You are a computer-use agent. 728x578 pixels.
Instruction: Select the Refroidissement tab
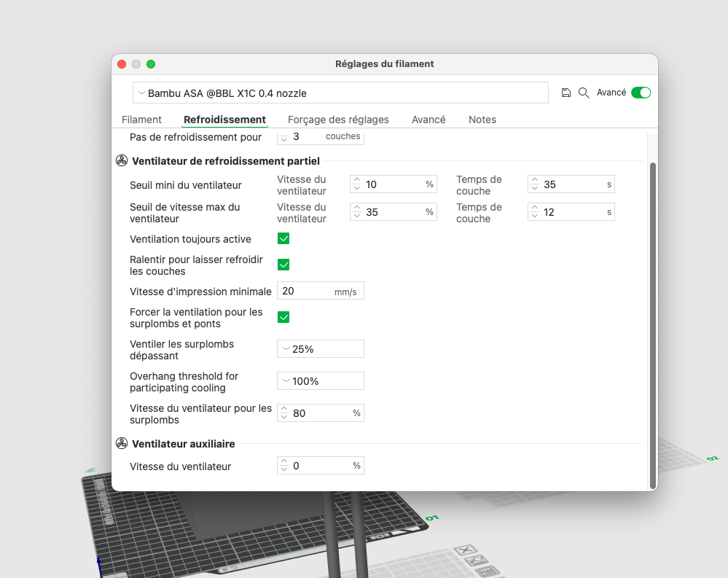(224, 120)
